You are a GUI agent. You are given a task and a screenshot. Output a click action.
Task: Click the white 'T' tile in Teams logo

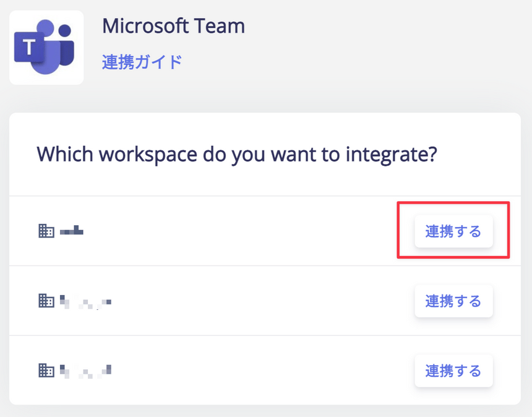point(29,47)
